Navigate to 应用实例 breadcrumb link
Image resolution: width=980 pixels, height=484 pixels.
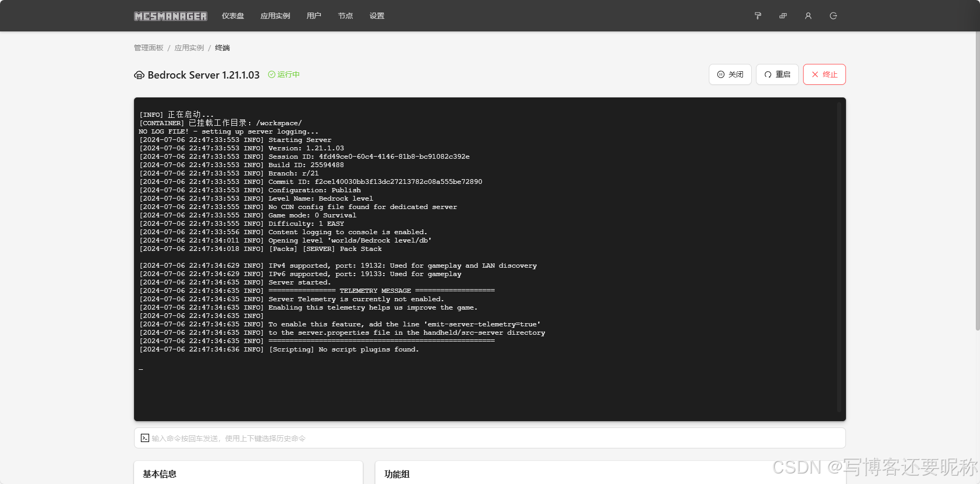[189, 48]
